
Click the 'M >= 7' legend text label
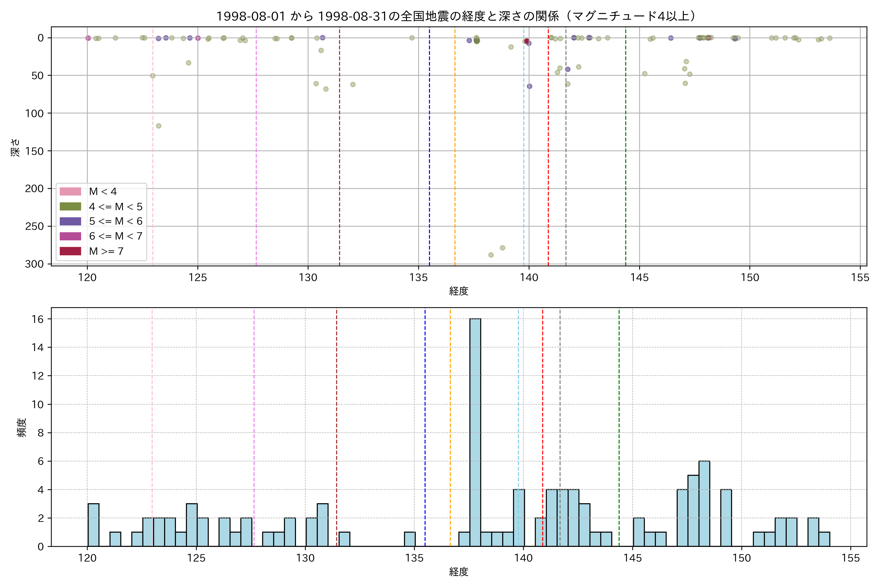tap(106, 251)
